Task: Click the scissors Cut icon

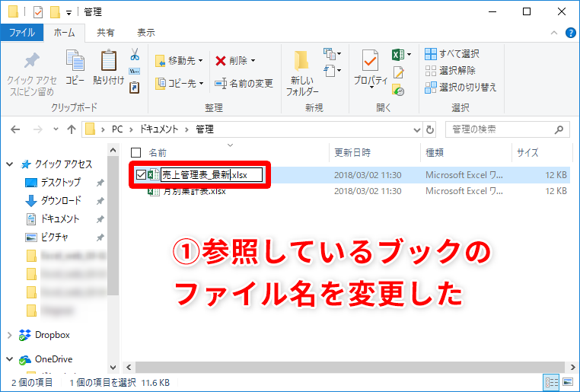Action: (135, 54)
